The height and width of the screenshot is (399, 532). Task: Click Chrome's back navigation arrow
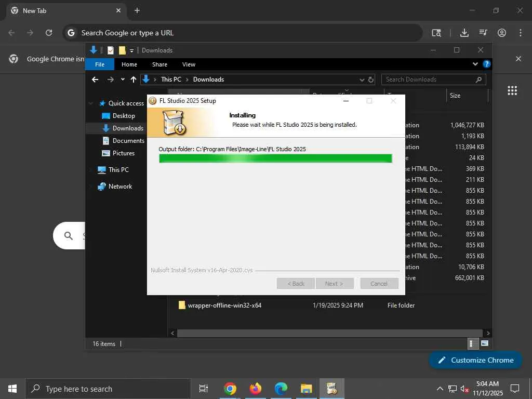[x=11, y=33]
